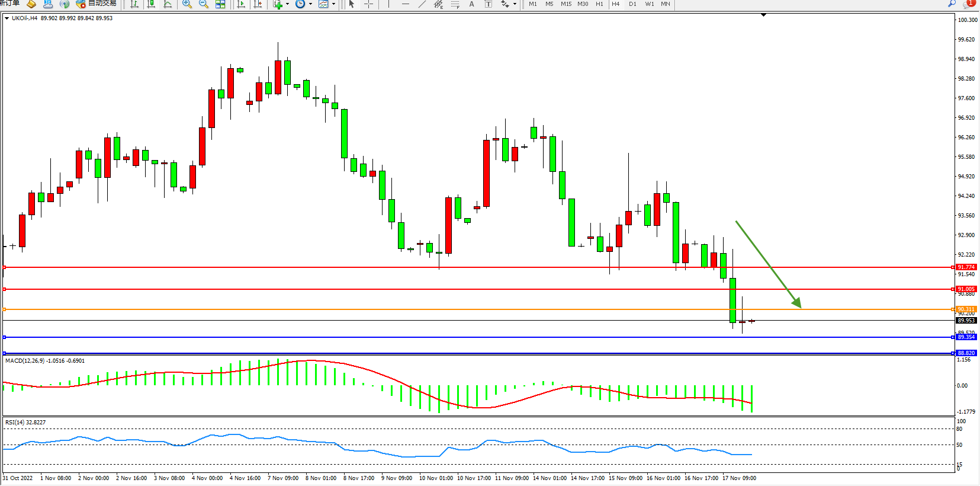
Task: Select the W1 timeframe button
Action: pos(649,4)
